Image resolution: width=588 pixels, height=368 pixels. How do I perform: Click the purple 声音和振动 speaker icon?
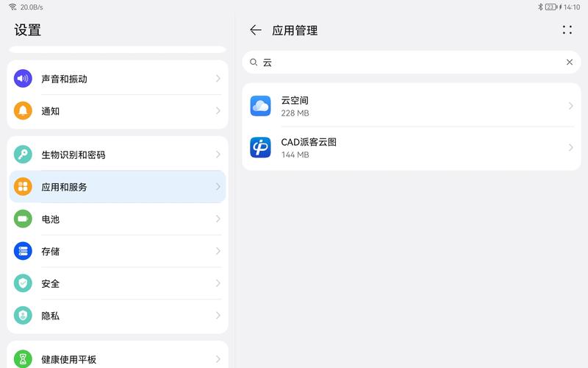[23, 79]
